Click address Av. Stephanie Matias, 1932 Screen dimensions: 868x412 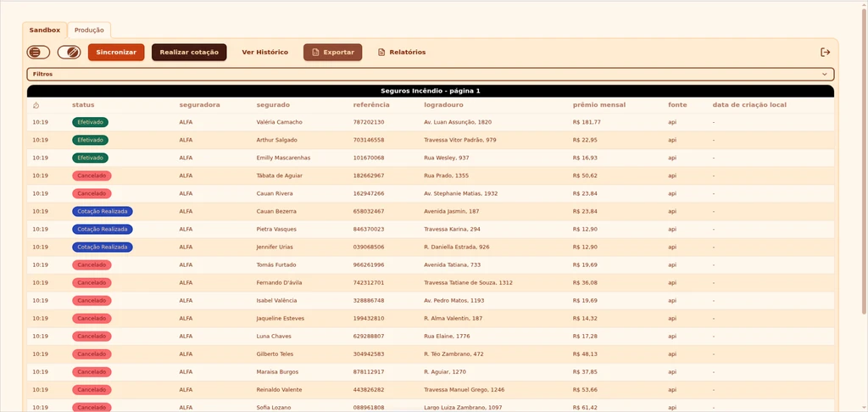click(x=461, y=193)
